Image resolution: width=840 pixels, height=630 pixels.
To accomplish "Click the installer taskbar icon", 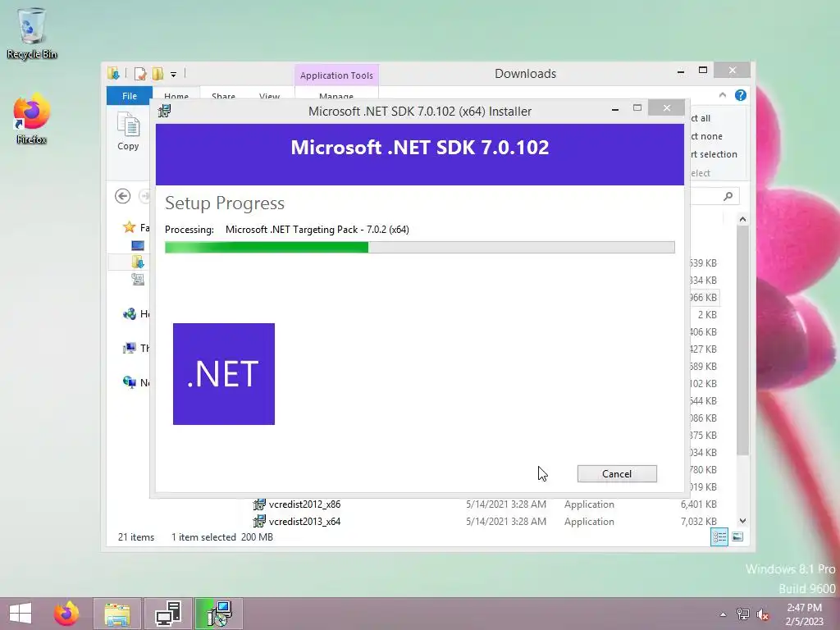I will pyautogui.click(x=218, y=614).
